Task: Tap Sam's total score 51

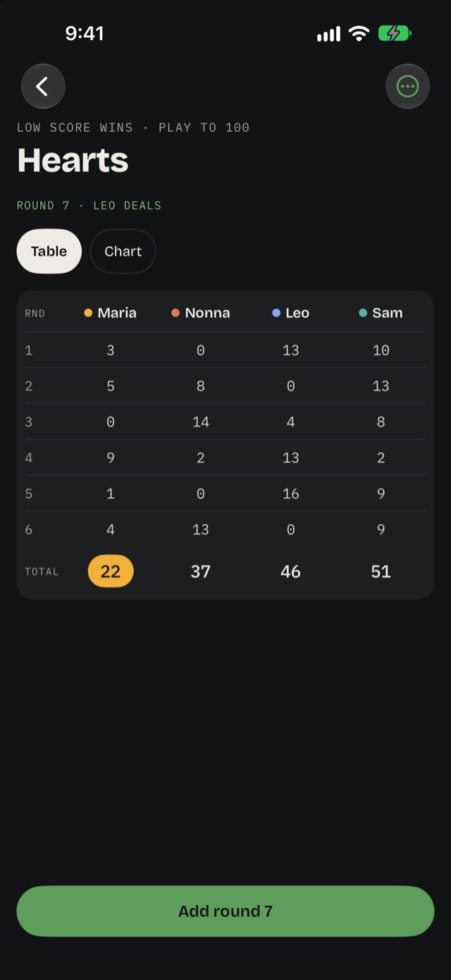Action: coord(381,571)
